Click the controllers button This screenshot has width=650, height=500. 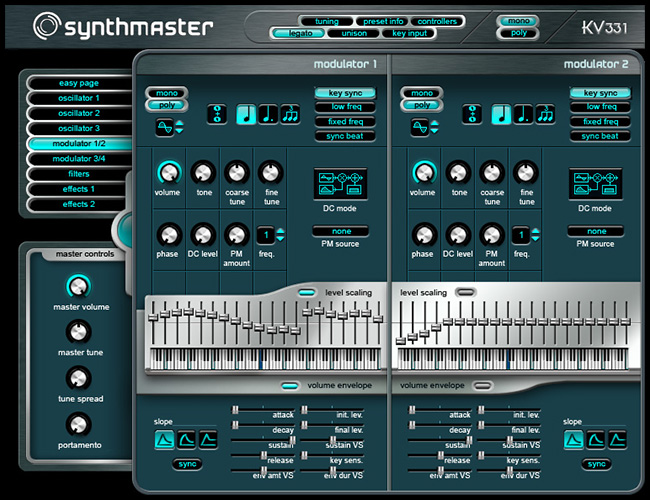[x=437, y=21]
